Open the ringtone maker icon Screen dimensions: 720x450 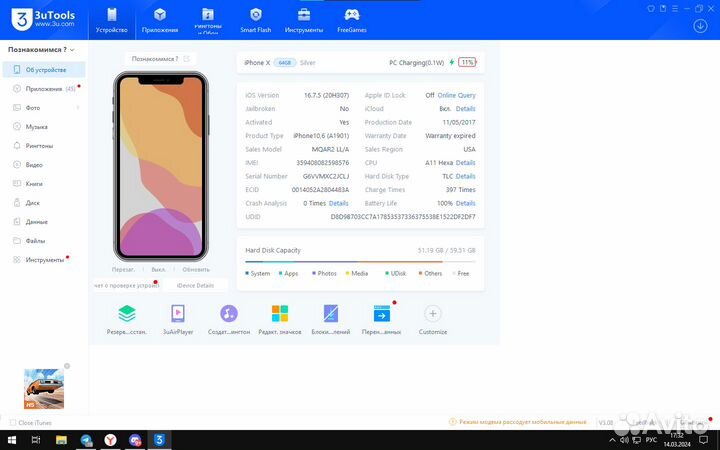229,314
